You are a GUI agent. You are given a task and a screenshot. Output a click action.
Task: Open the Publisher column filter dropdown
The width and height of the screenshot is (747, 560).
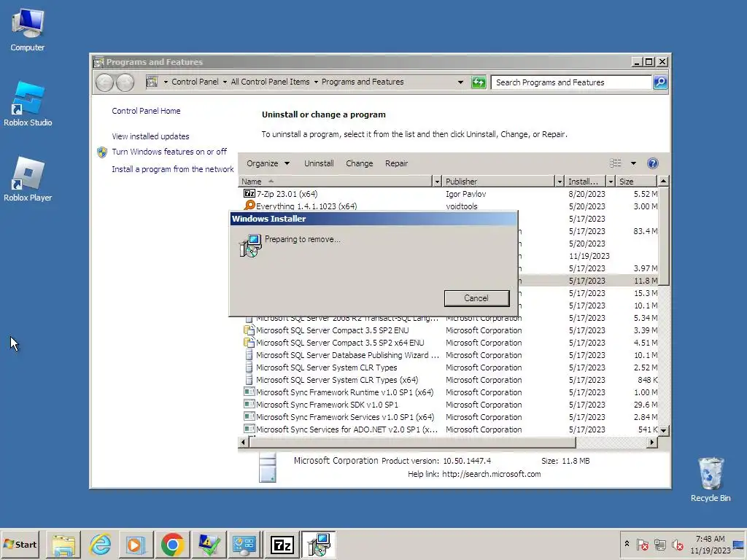tap(560, 182)
